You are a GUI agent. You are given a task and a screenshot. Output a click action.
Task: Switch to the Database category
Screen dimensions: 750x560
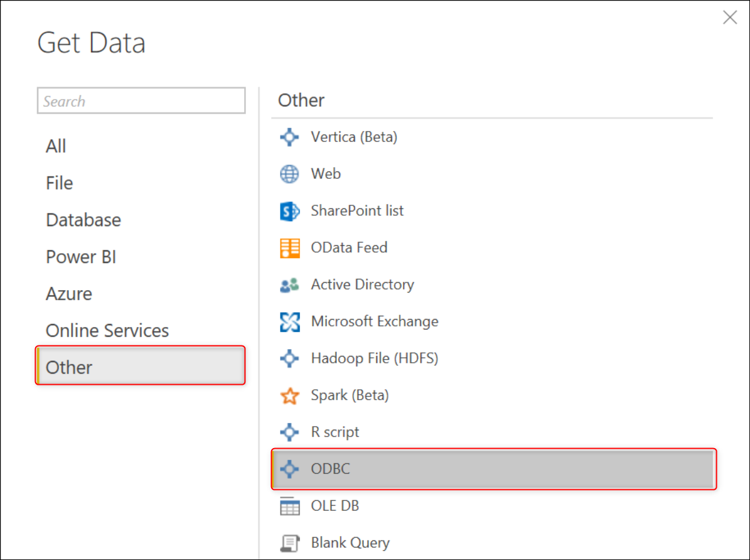tap(83, 219)
